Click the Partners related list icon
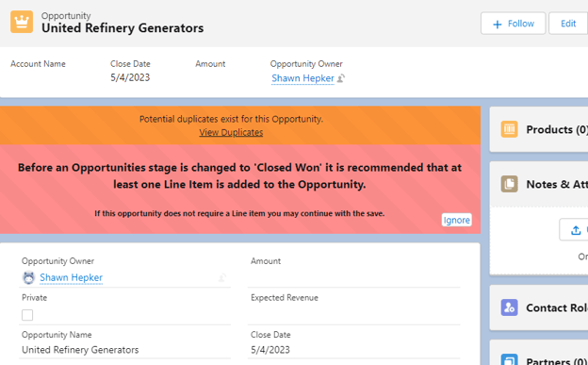This screenshot has width=588, height=365. [509, 359]
